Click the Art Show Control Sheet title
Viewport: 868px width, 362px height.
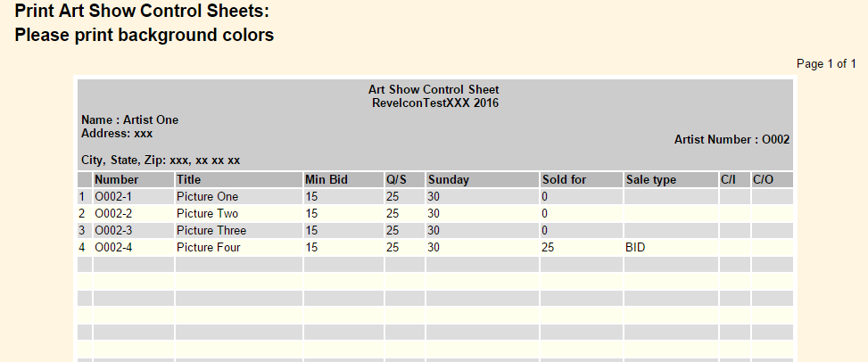pos(434,90)
